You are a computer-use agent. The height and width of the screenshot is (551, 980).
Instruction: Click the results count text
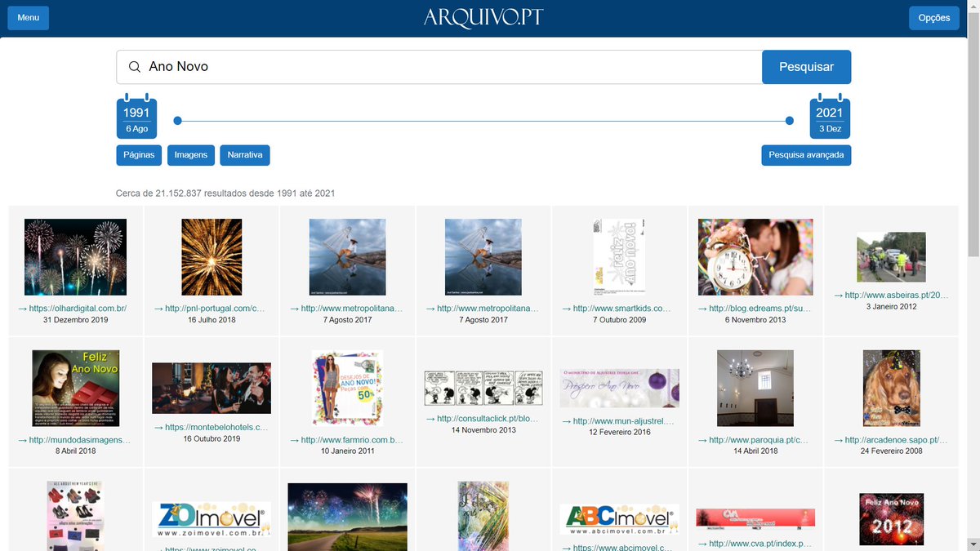click(225, 193)
